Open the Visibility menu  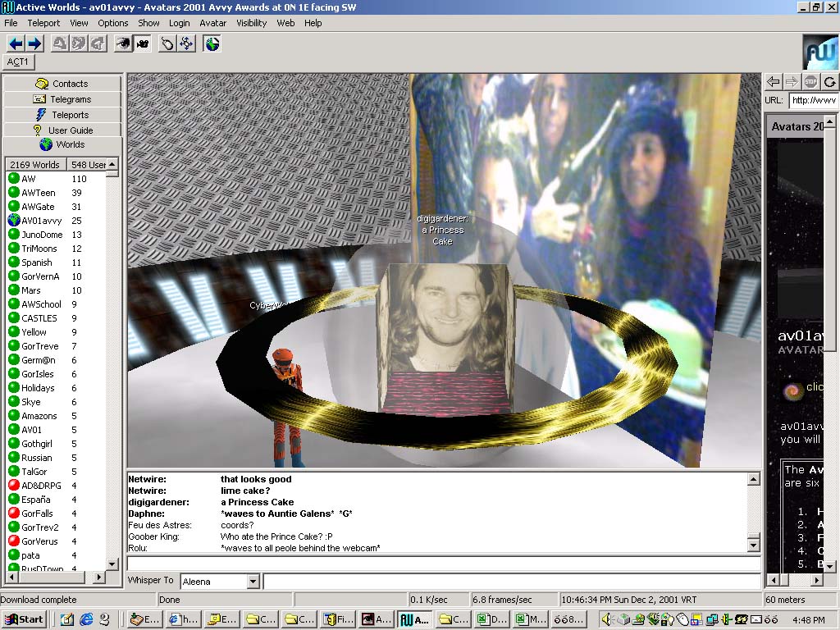pyautogui.click(x=252, y=23)
